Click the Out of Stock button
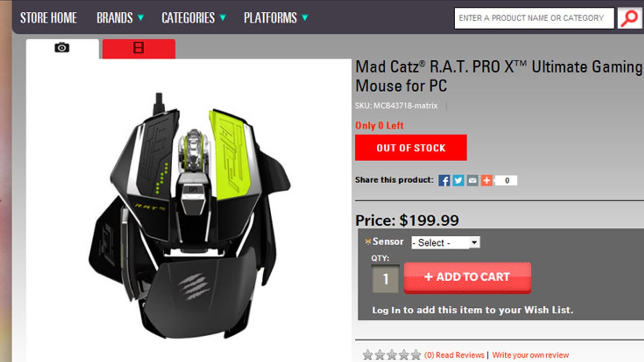 411,148
